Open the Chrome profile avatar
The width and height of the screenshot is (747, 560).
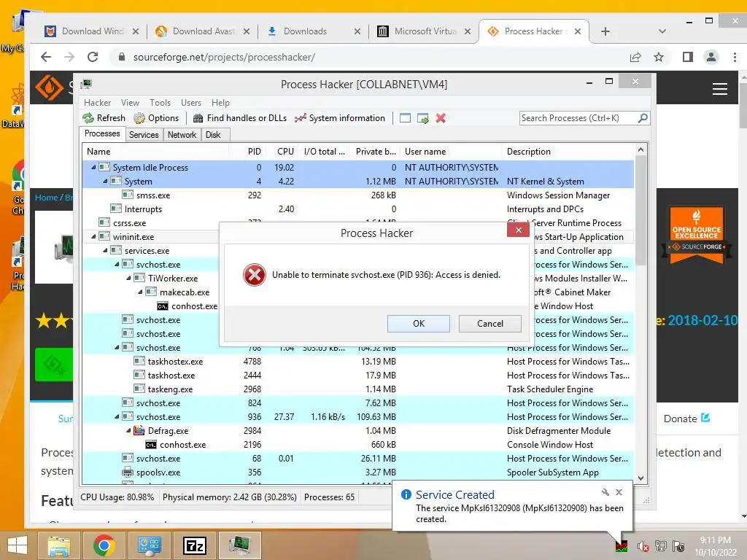point(711,57)
